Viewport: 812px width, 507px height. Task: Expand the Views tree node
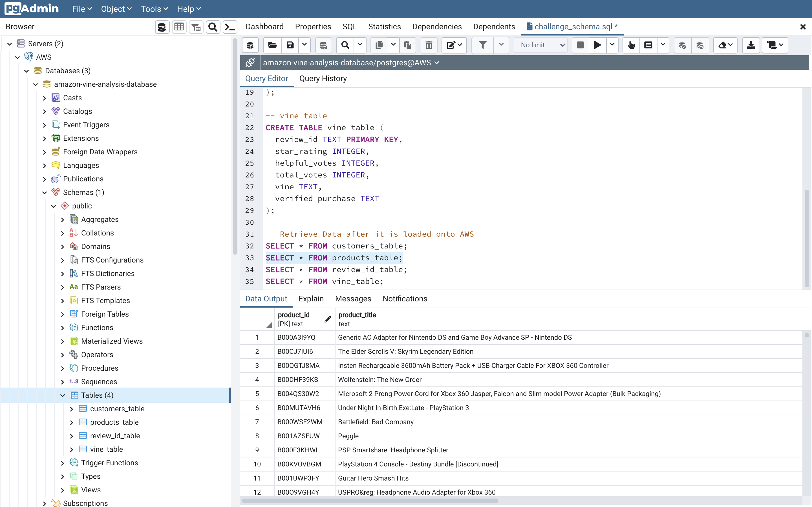point(62,490)
